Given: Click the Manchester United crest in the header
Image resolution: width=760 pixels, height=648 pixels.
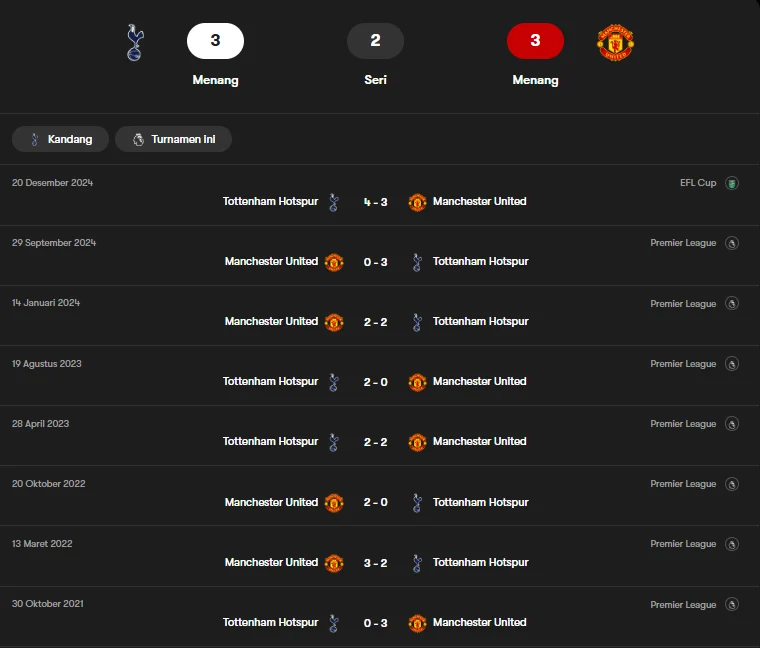Looking at the screenshot, I should (x=615, y=42).
